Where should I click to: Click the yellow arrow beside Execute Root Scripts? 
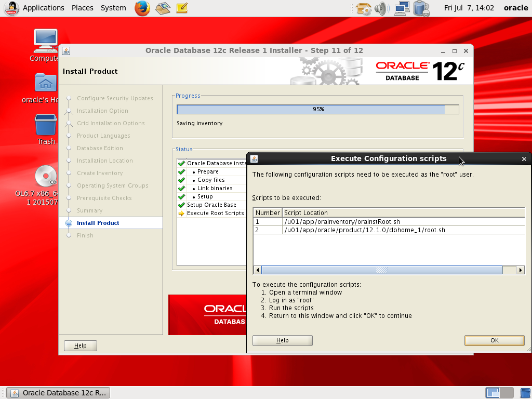pos(181,214)
